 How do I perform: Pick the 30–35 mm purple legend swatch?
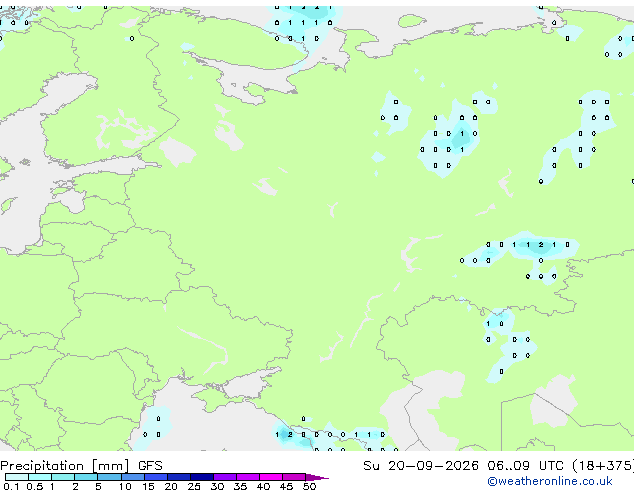point(225,477)
